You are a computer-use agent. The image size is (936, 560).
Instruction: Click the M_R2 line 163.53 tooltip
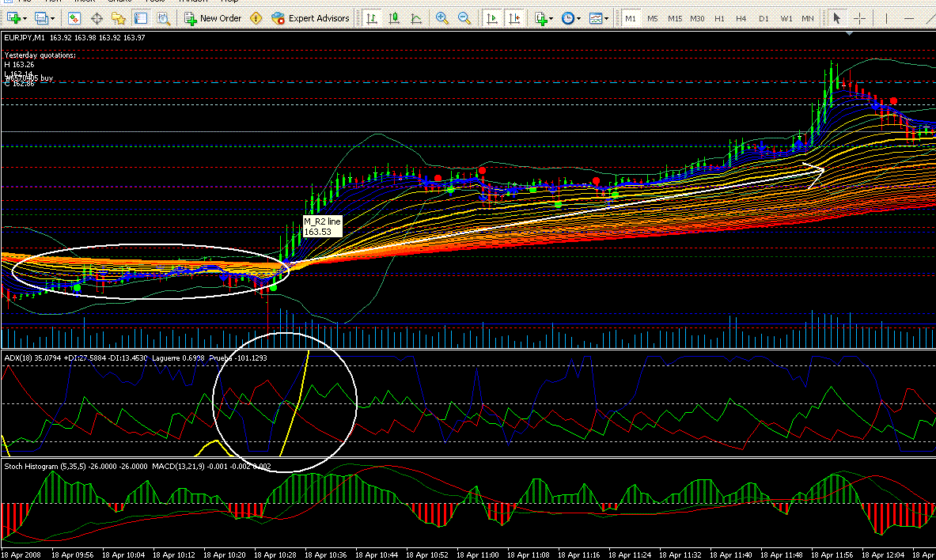pyautogui.click(x=322, y=226)
